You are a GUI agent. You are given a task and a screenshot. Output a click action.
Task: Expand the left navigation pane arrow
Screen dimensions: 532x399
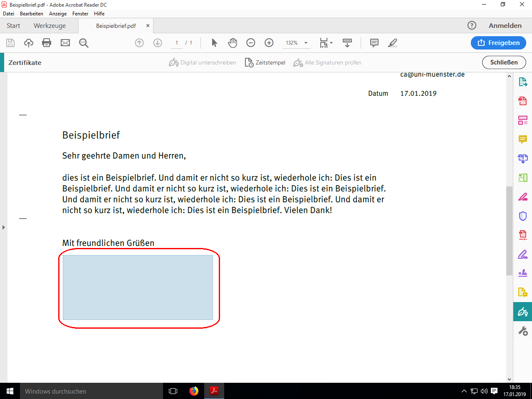4,227
